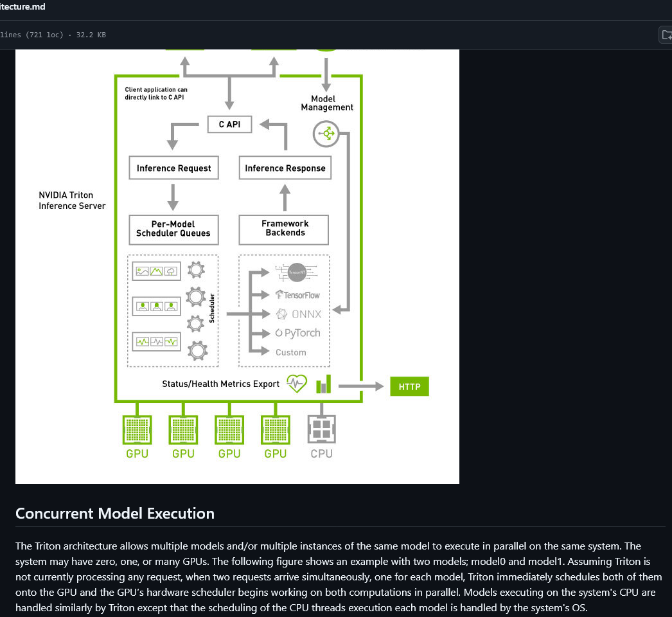Click the image-thumbnails queue icon
672x617 pixels.
click(x=156, y=271)
